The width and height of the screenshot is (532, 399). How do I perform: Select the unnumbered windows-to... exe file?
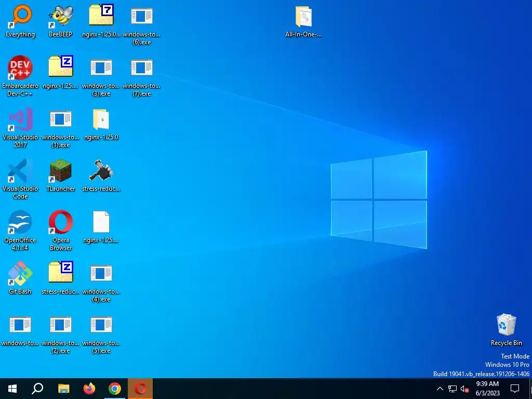(x=20, y=330)
